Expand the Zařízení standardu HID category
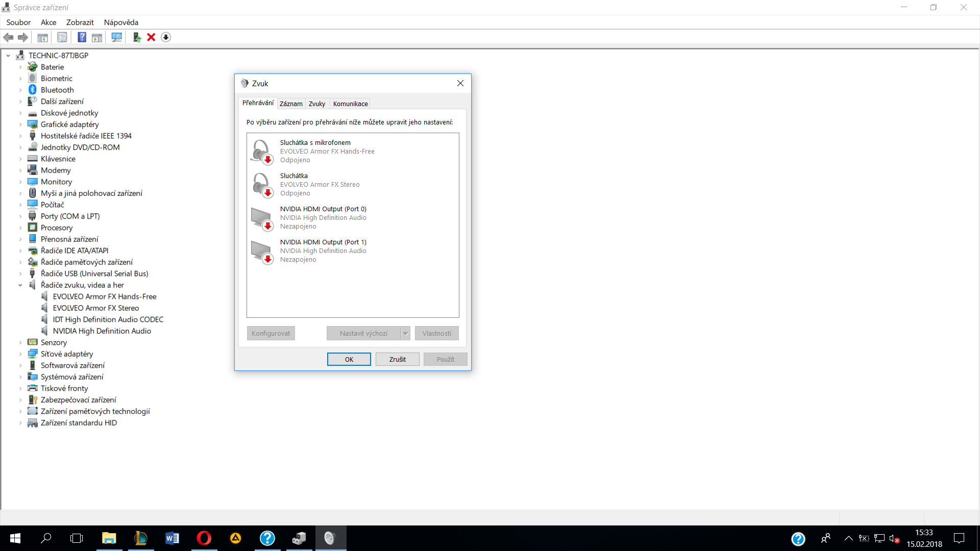Image resolution: width=980 pixels, height=551 pixels. coord(20,423)
